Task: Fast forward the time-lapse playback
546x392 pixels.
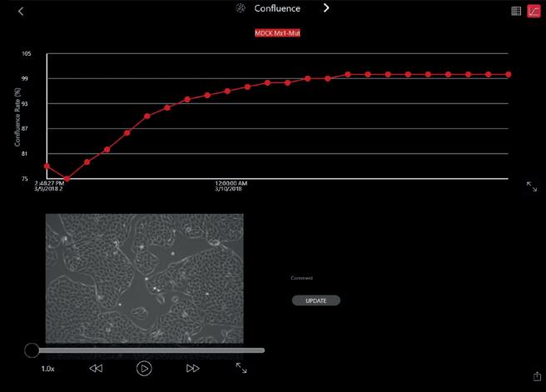Action: click(193, 368)
